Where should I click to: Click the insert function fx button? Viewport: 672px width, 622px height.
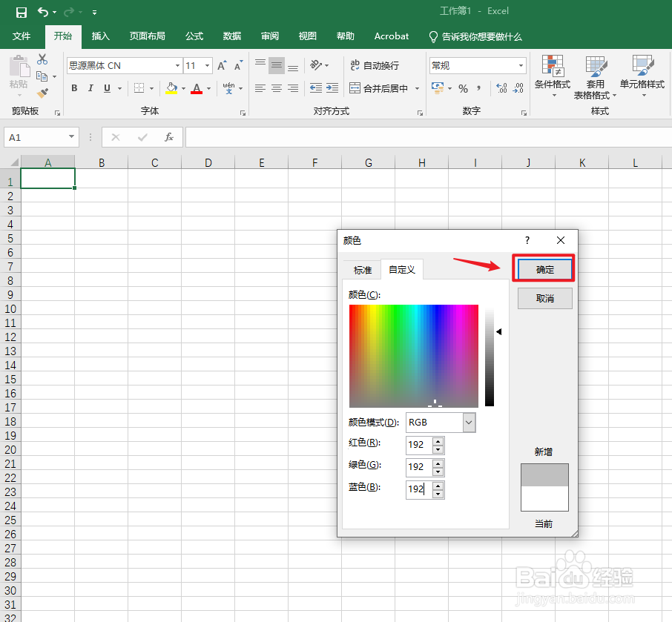[169, 137]
